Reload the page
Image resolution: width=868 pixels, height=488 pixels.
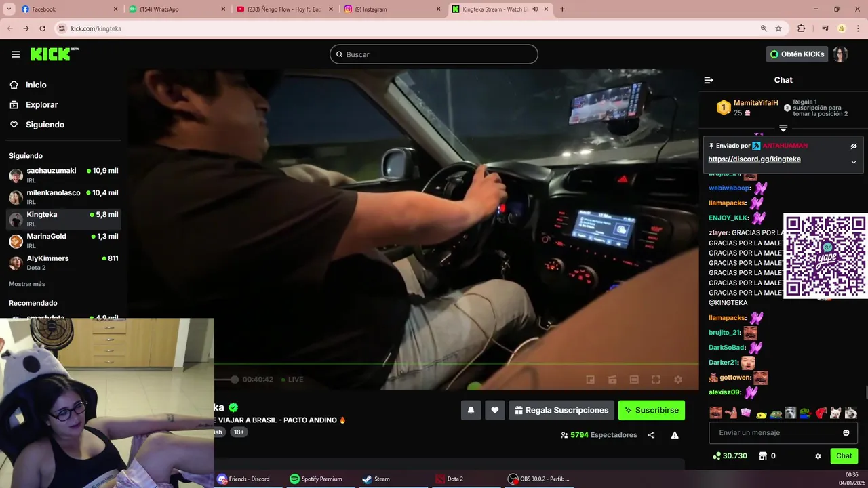pyautogui.click(x=43, y=28)
